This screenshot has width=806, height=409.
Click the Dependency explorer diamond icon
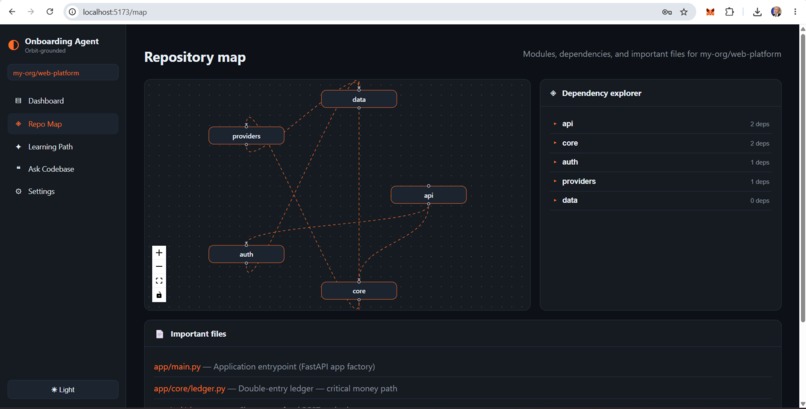[553, 93]
